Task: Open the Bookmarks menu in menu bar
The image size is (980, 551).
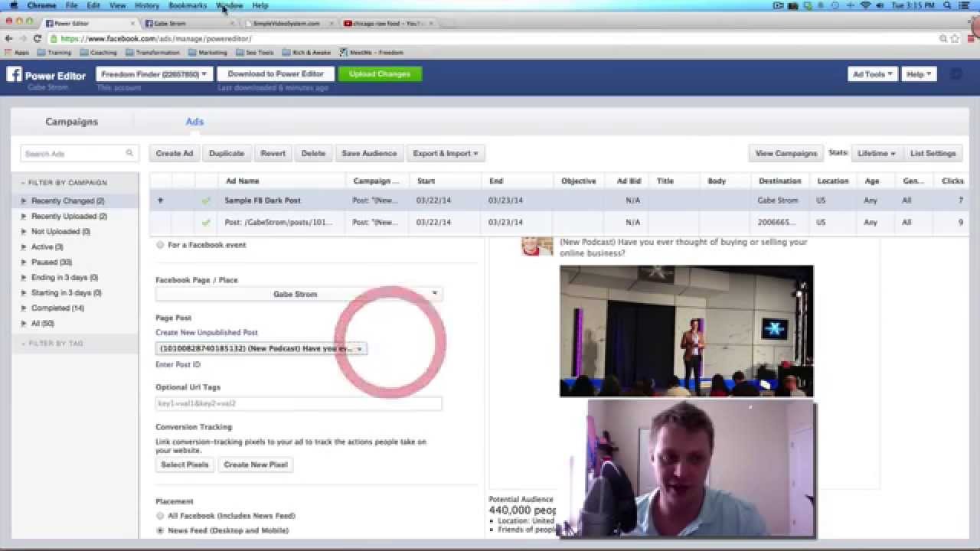Action: pos(188,5)
